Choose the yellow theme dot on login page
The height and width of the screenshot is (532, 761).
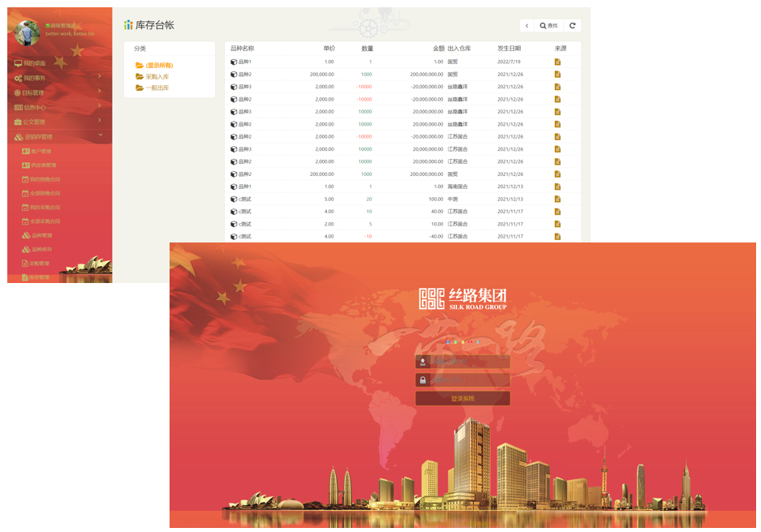pyautogui.click(x=462, y=342)
